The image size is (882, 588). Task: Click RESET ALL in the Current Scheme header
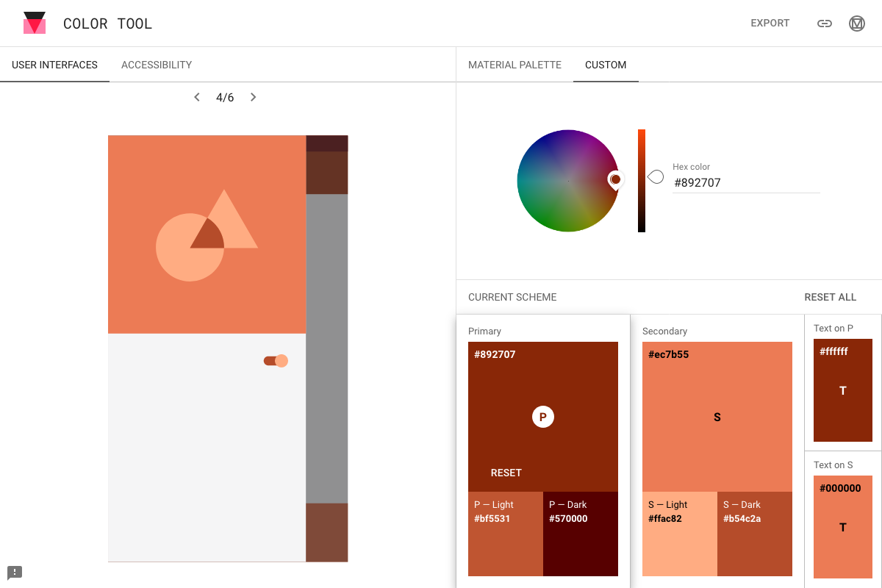(x=830, y=297)
